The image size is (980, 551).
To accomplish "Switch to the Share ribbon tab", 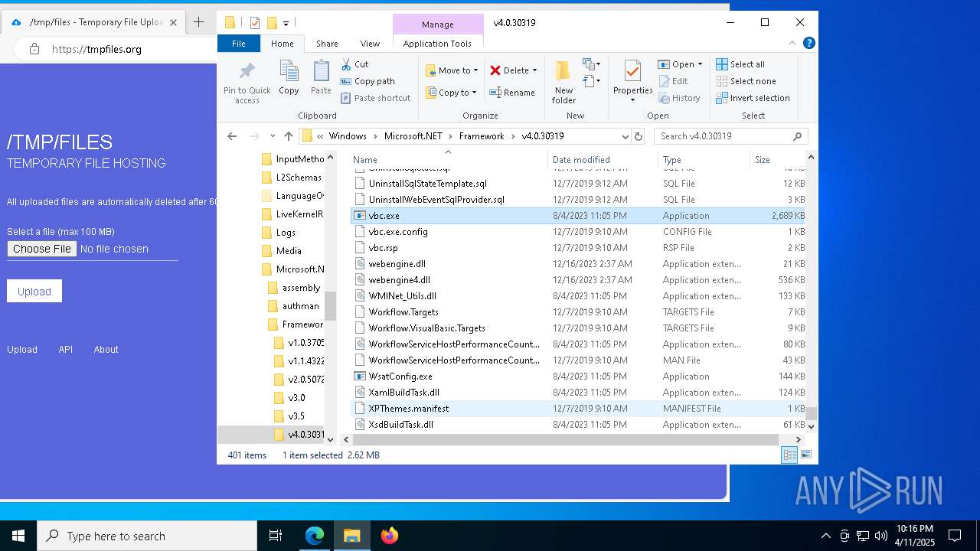I will point(327,44).
